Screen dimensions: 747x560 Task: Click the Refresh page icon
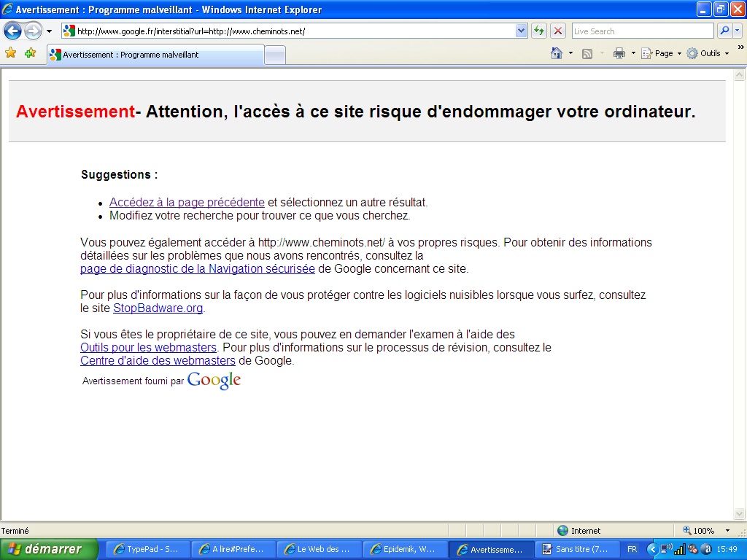539,31
